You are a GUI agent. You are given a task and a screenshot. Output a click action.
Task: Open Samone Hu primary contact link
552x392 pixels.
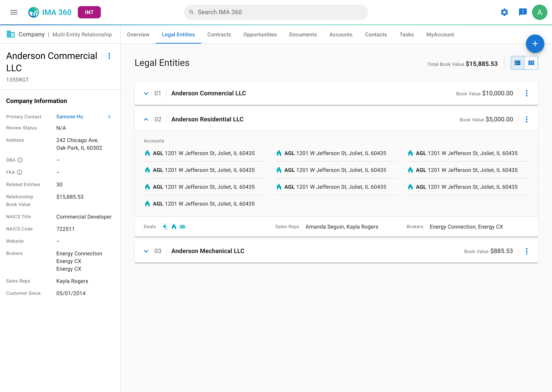tap(70, 117)
